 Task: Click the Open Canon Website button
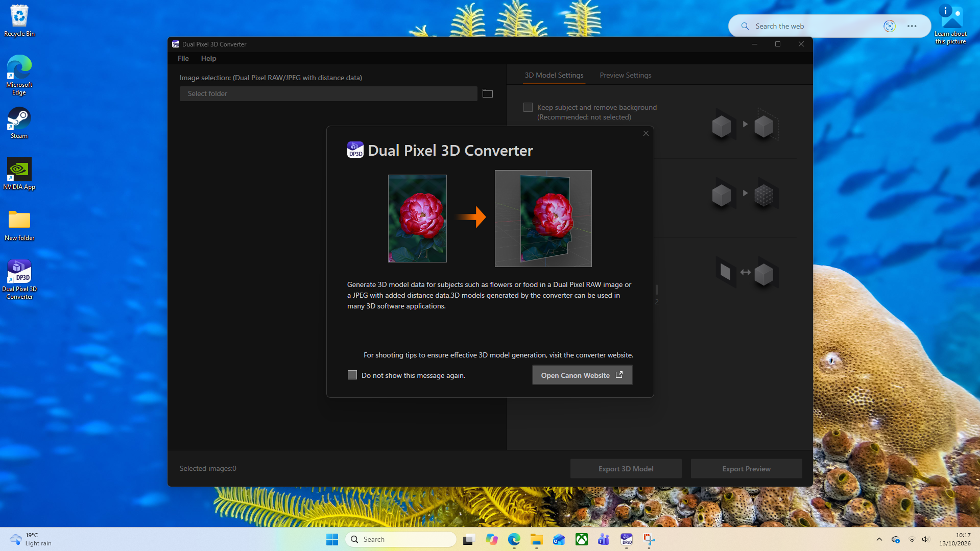[582, 375]
